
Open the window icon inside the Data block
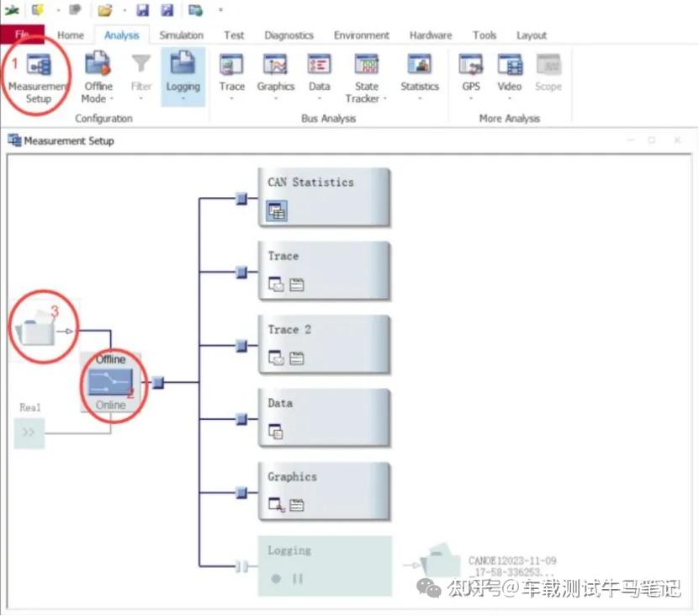coord(276,432)
